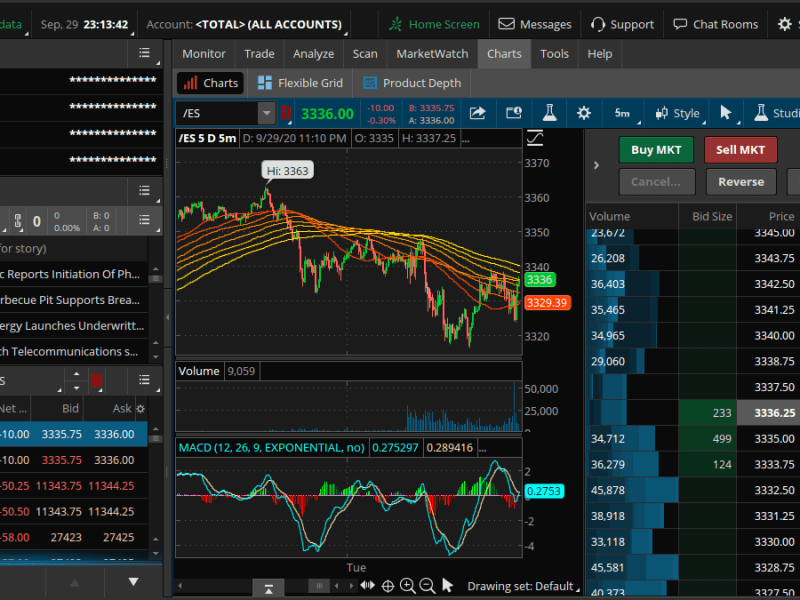The width and height of the screenshot is (800, 600).
Task: Click the share chart icon
Action: point(477,114)
